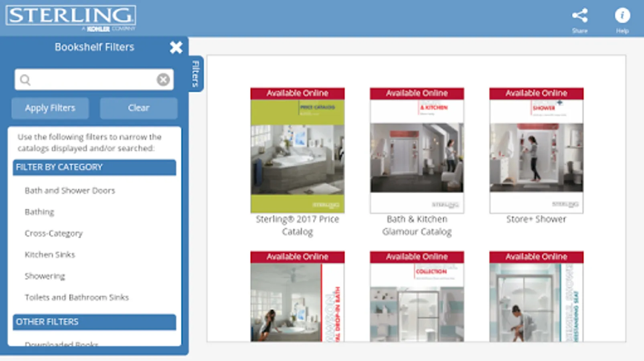This screenshot has height=361, width=644.
Task: Close the Bookshelf Filters panel
Action: pos(176,47)
